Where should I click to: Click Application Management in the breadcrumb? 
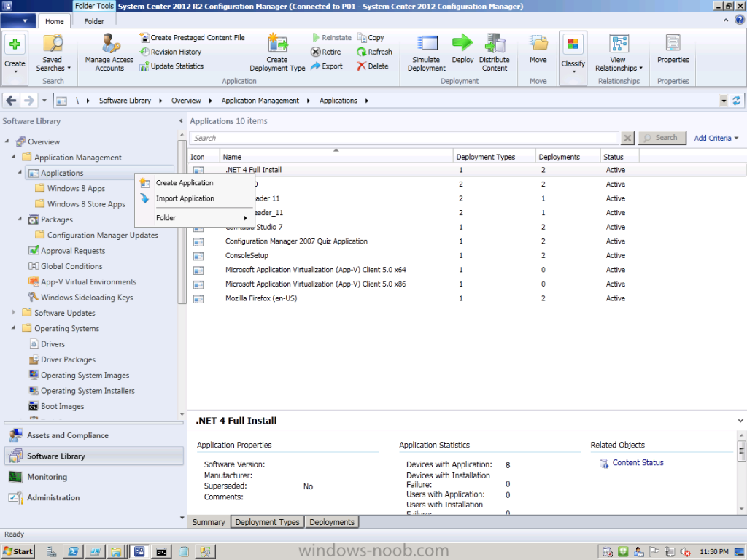(260, 101)
